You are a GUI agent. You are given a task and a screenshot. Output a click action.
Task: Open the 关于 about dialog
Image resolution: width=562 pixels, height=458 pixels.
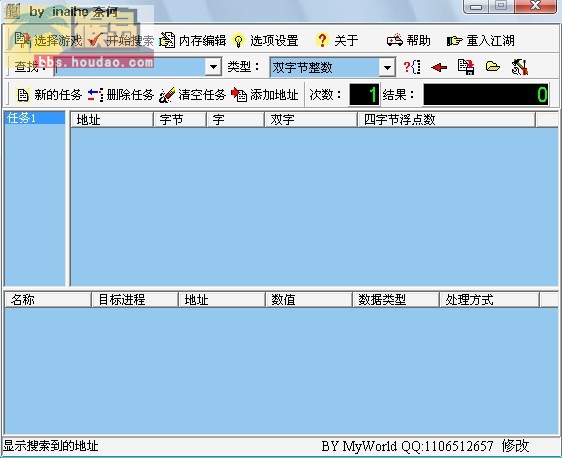tap(337, 40)
